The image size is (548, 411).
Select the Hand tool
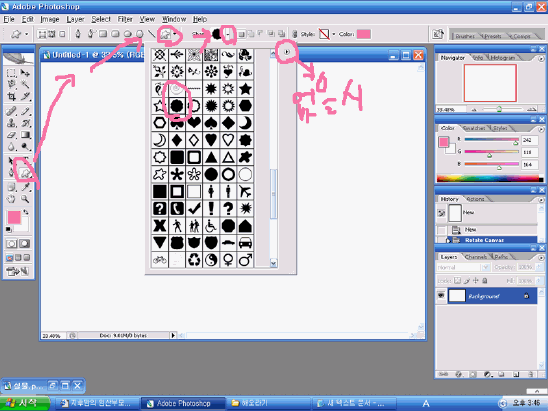tap(12, 199)
